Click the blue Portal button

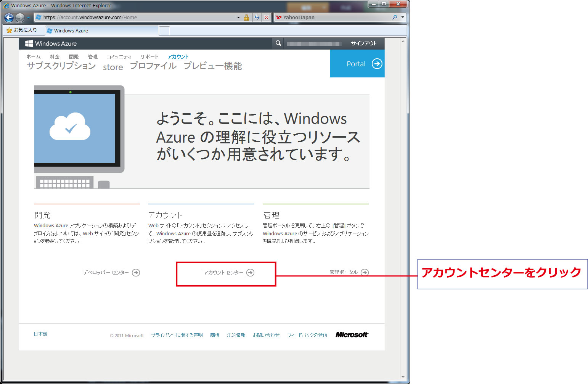[357, 64]
